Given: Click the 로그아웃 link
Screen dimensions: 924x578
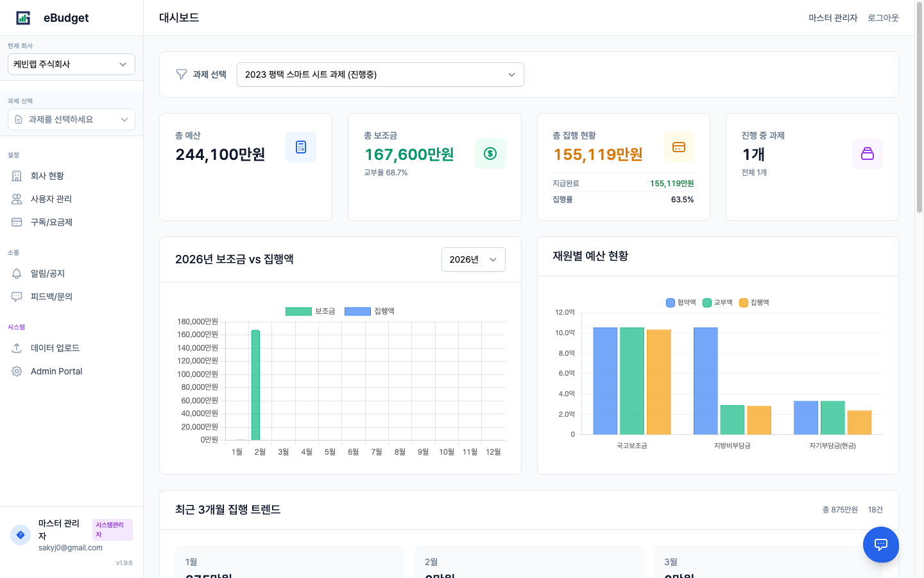Looking at the screenshot, I should coord(884,17).
